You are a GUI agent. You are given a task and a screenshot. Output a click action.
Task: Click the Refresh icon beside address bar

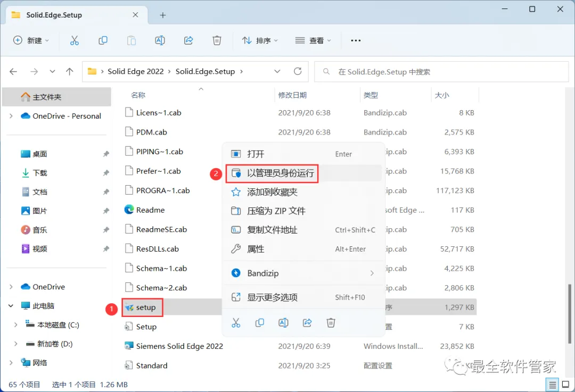(x=298, y=71)
